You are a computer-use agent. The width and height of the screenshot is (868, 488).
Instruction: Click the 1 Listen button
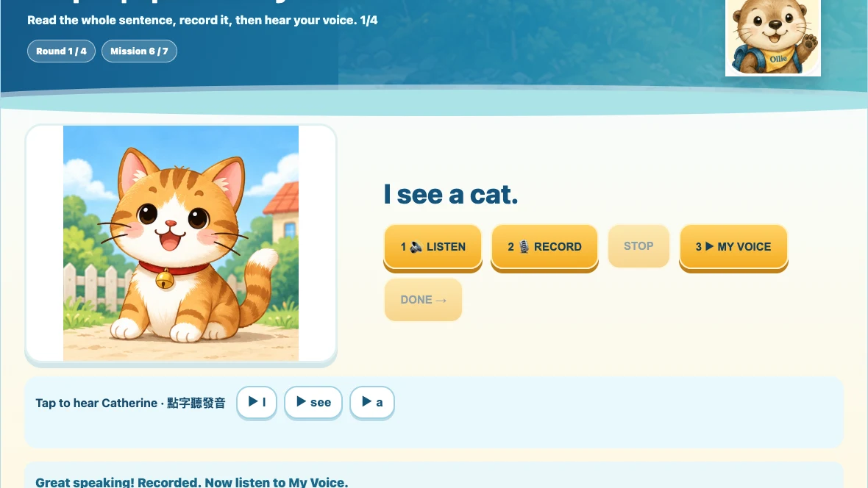coord(433,247)
